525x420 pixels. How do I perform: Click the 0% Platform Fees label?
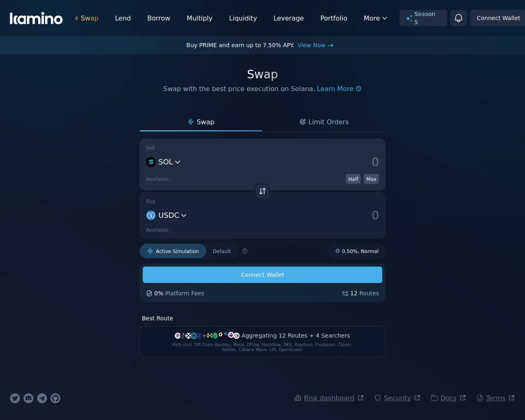(175, 293)
